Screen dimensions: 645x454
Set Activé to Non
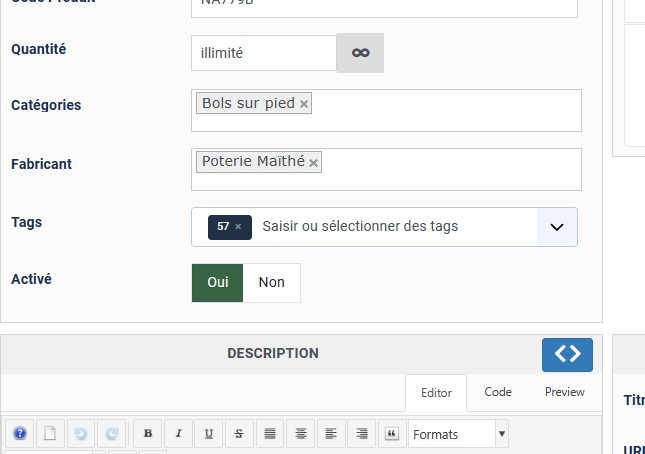272,283
